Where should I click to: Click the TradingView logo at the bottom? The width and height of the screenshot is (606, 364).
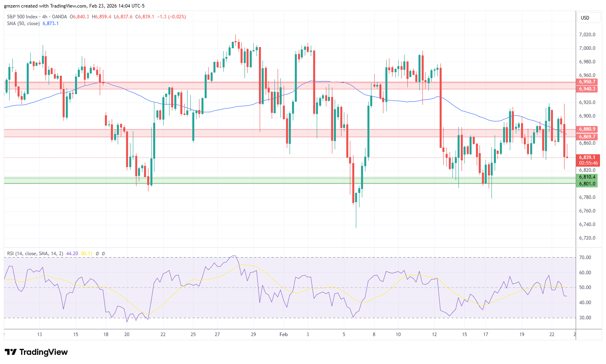click(36, 352)
